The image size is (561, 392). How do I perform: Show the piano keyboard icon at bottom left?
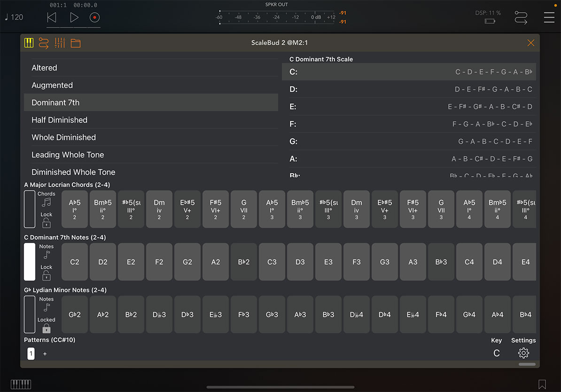point(21,384)
